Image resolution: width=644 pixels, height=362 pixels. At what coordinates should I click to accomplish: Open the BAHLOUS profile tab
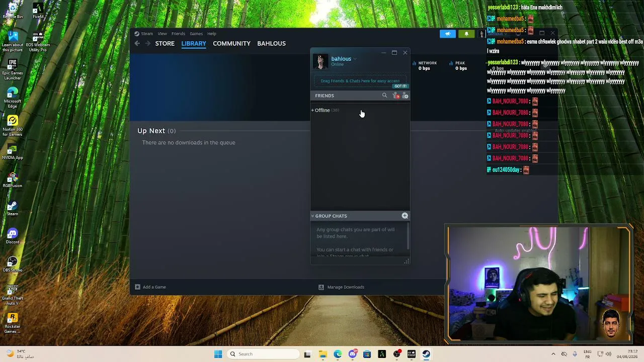(271, 43)
